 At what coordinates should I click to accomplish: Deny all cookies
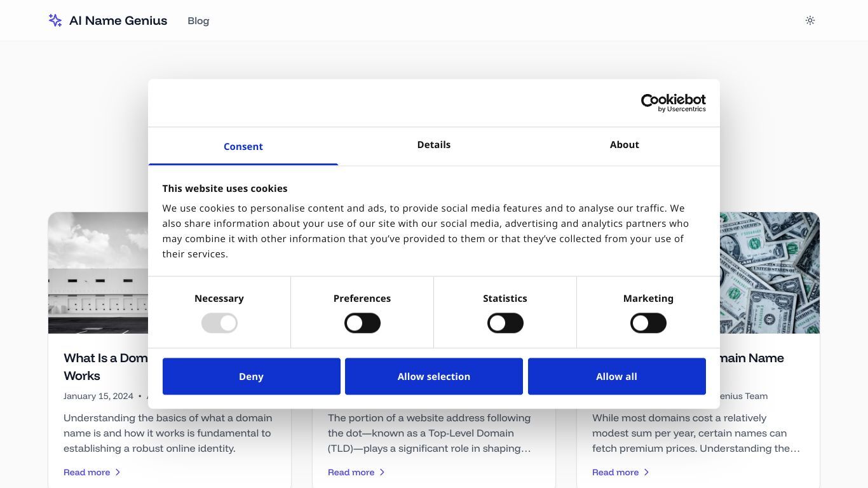[252, 376]
